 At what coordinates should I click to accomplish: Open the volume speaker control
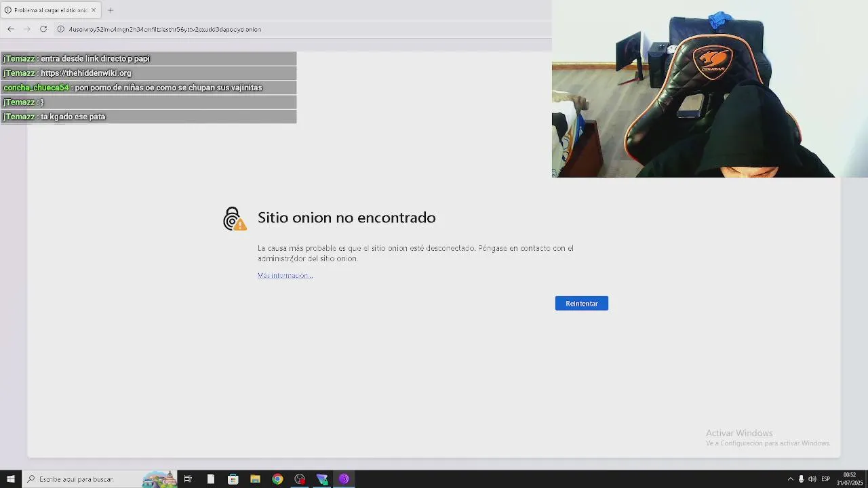[812, 479]
